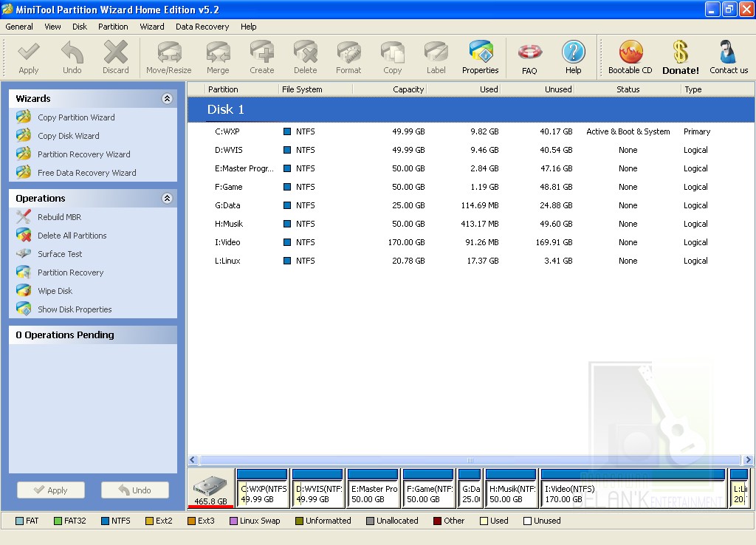Viewport: 756px width, 545px height.
Task: Run Rebuild MBR operation
Action: 59,217
